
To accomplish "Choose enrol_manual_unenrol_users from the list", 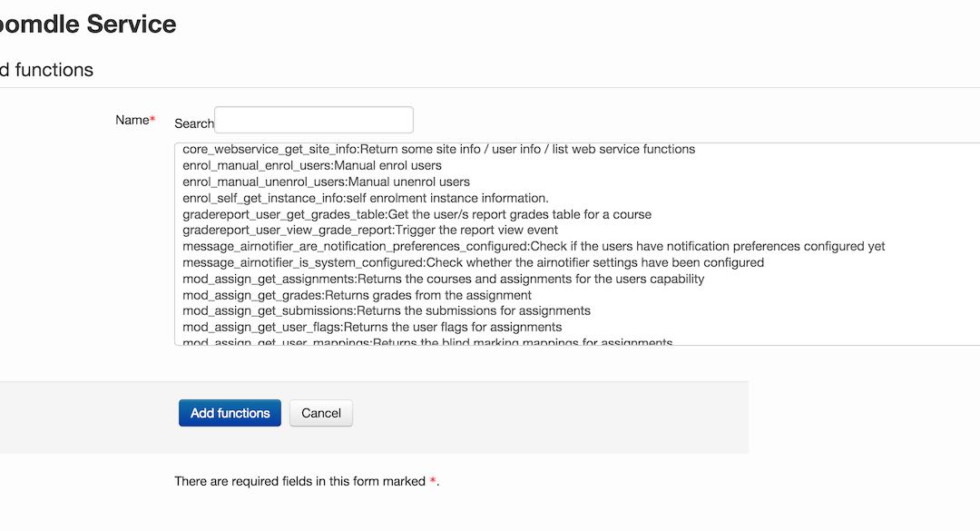I will click(x=326, y=182).
